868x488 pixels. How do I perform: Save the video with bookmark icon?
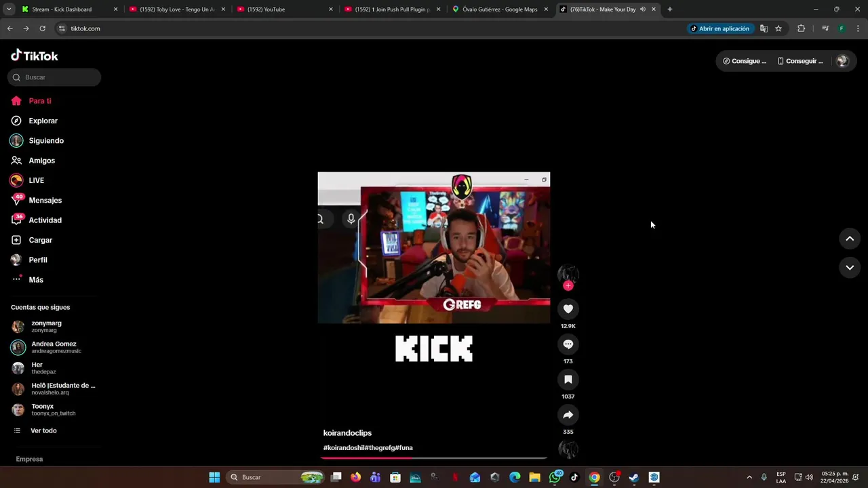[x=568, y=380]
